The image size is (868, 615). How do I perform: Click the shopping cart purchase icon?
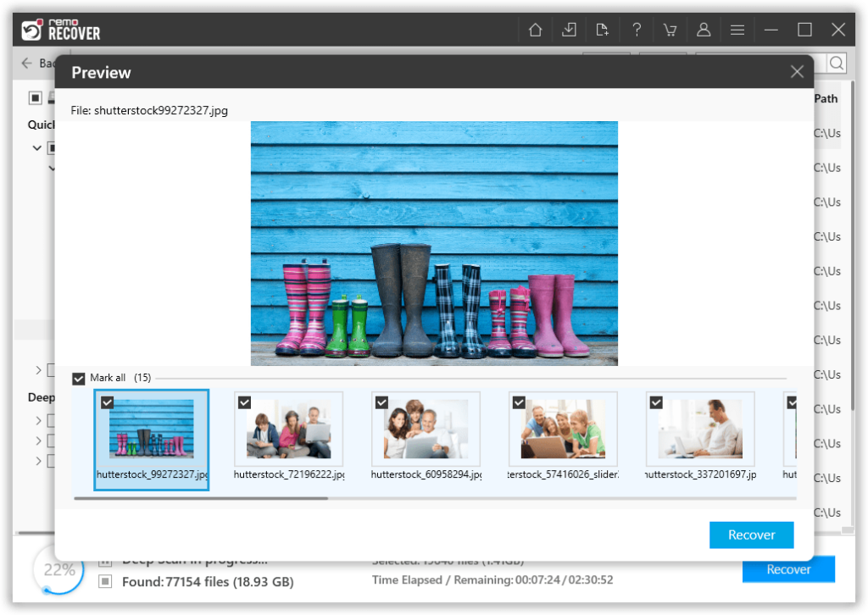[670, 29]
